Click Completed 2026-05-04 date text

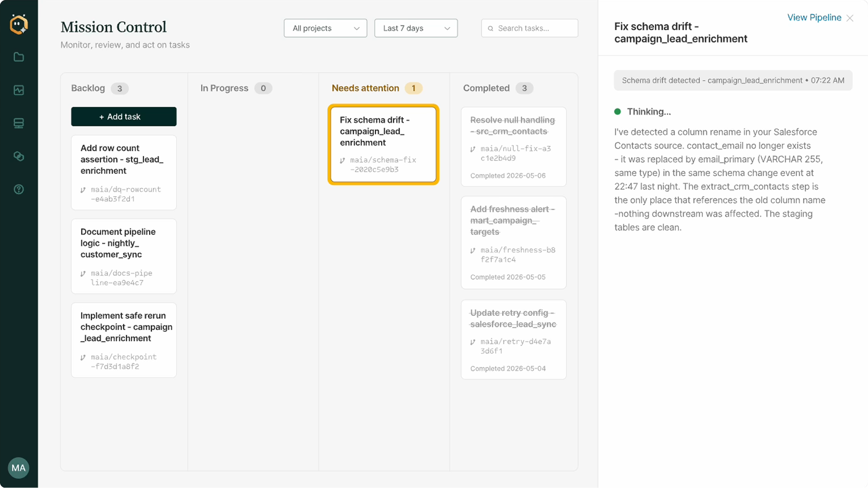[508, 369]
